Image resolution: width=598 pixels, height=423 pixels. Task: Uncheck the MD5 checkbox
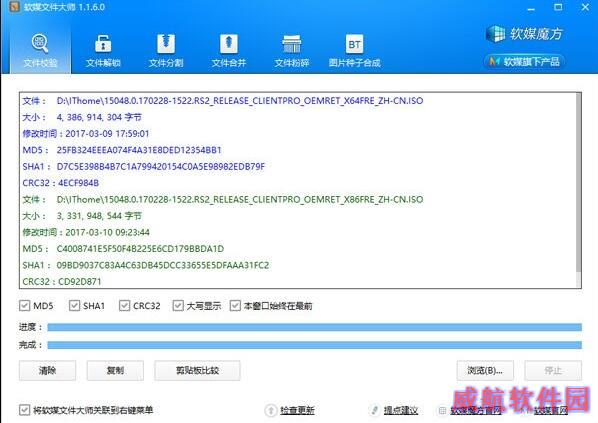click(24, 306)
